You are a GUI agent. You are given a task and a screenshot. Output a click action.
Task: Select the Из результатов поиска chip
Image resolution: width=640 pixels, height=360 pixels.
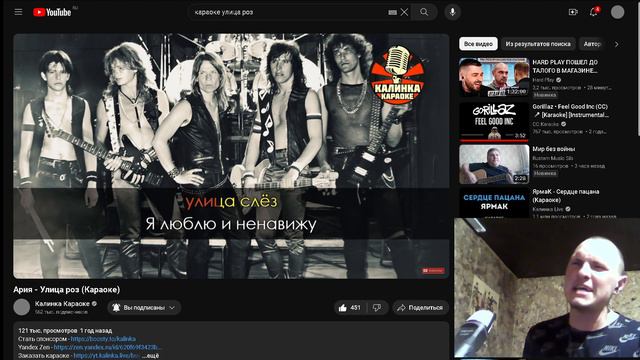click(538, 44)
